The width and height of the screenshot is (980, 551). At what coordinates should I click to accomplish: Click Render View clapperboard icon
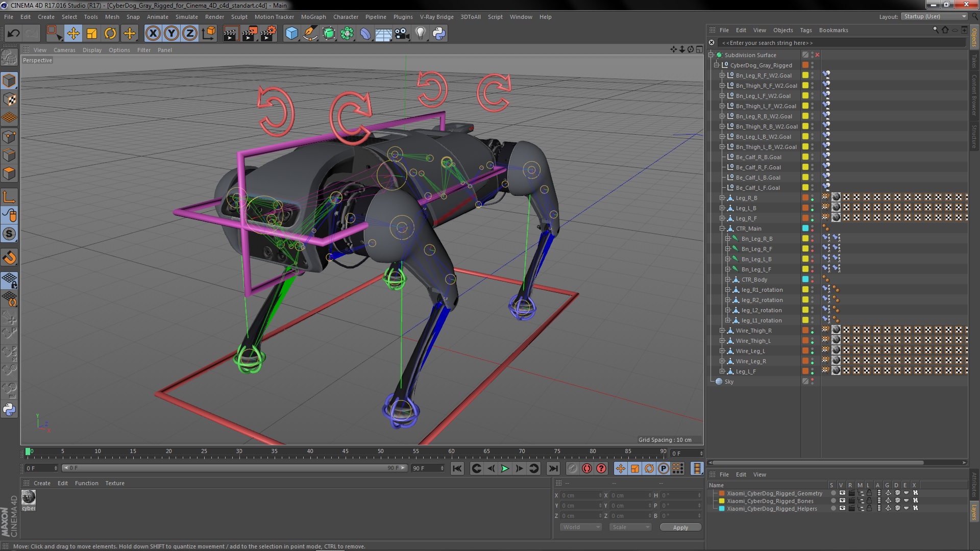pos(230,34)
